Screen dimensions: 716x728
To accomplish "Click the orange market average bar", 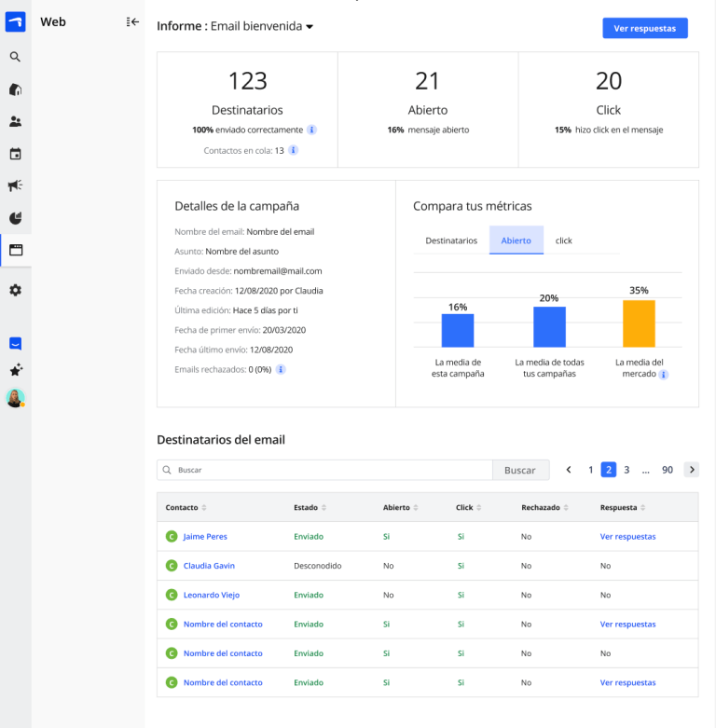I will pos(639,323).
